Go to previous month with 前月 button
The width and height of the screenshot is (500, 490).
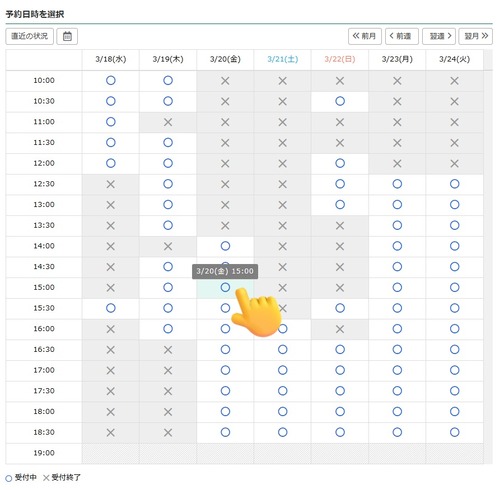[365, 36]
